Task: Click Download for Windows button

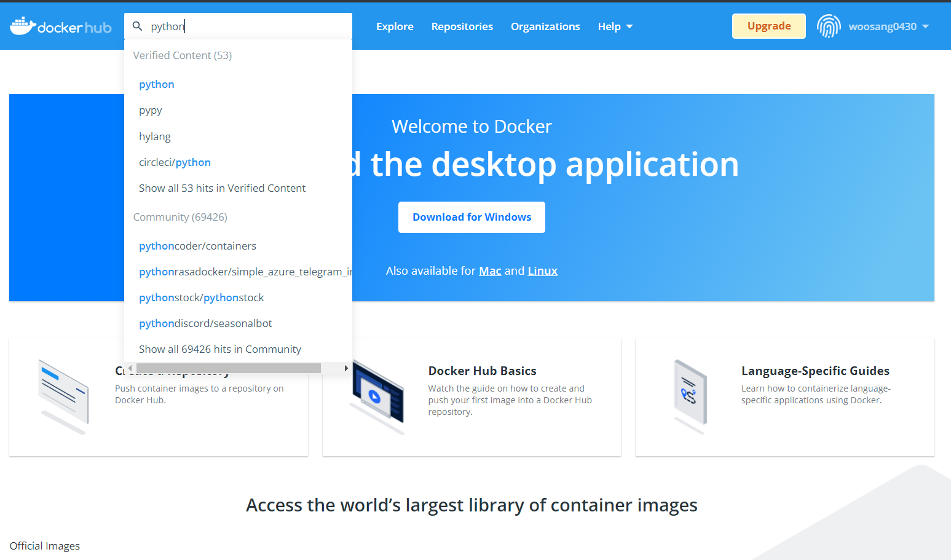Action: coord(472,217)
